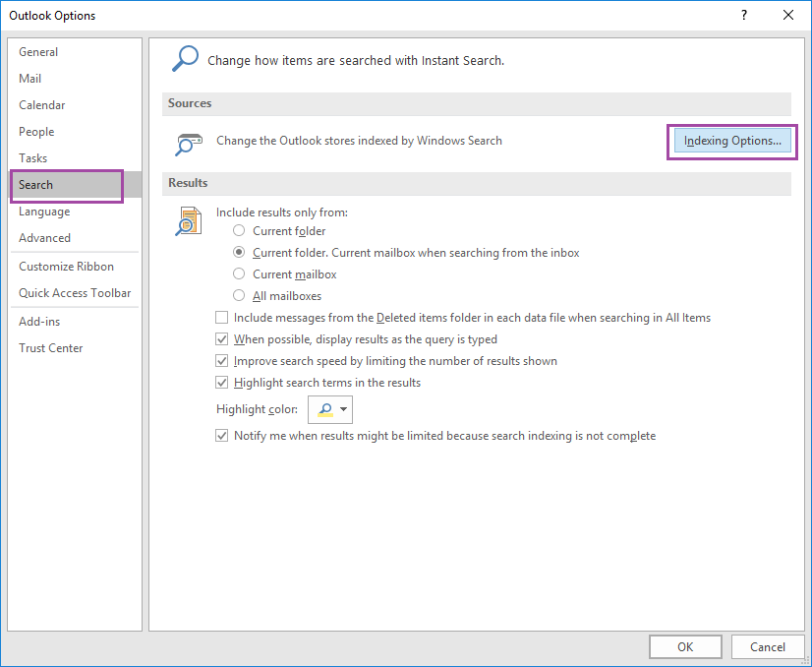Uncheck Improve search speed option
812x667 pixels.
[x=221, y=361]
